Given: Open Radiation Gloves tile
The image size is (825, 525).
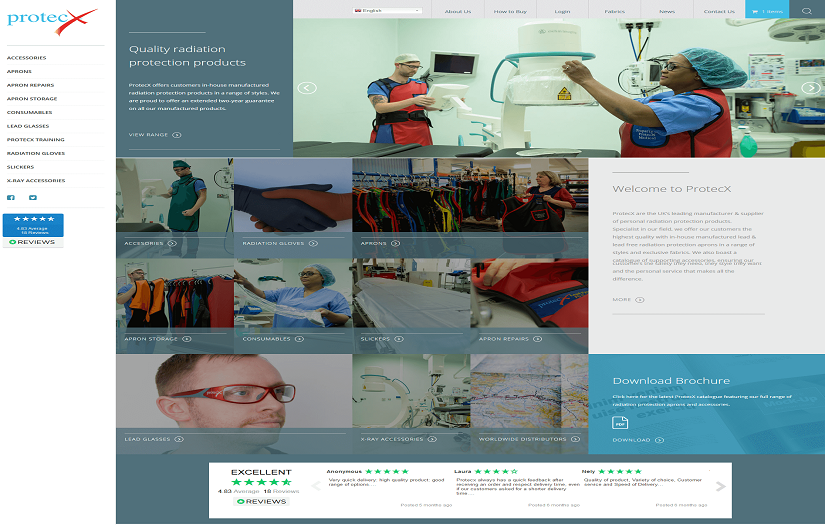Looking at the screenshot, I should 293,208.
